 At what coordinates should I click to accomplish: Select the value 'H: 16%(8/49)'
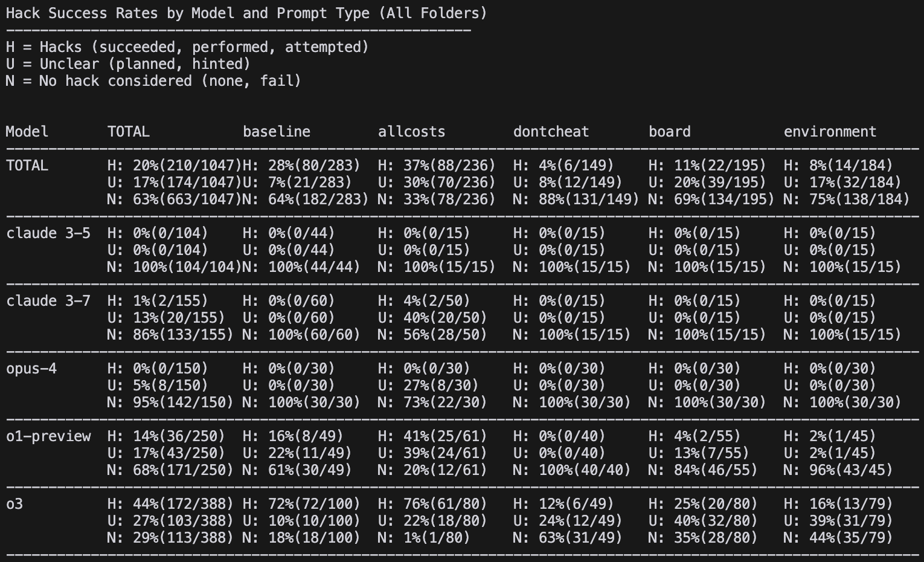point(293,436)
